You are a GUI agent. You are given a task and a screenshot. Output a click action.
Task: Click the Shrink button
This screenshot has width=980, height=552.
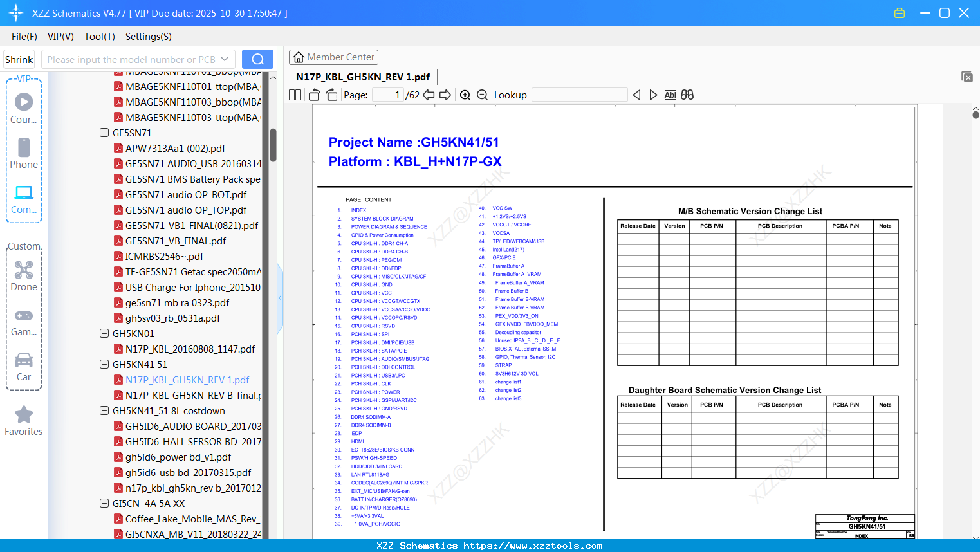coord(19,59)
